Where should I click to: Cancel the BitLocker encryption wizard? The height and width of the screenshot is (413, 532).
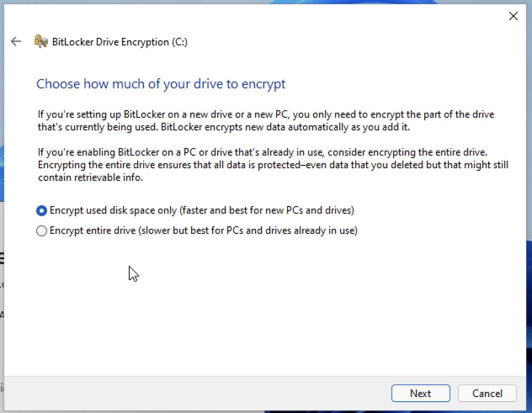[487, 393]
